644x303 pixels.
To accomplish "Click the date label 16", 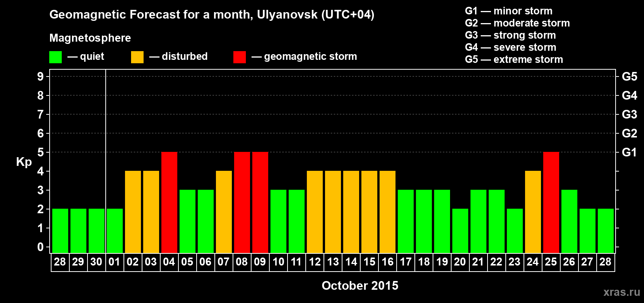I will (387, 262).
